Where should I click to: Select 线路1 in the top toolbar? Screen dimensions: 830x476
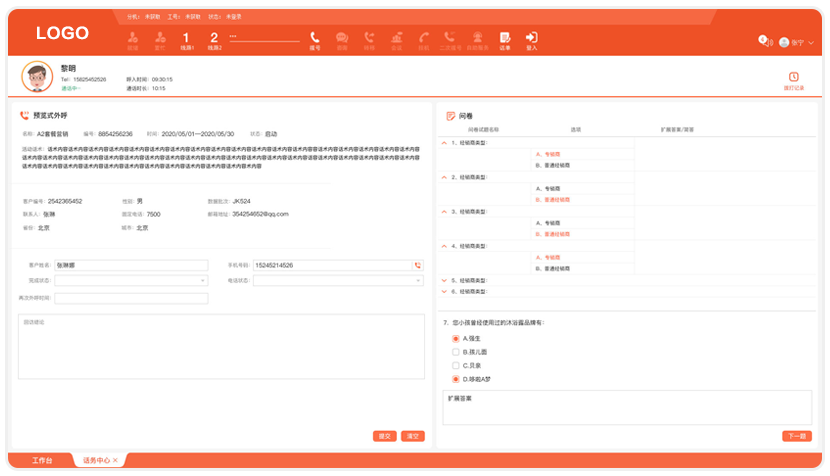186,40
